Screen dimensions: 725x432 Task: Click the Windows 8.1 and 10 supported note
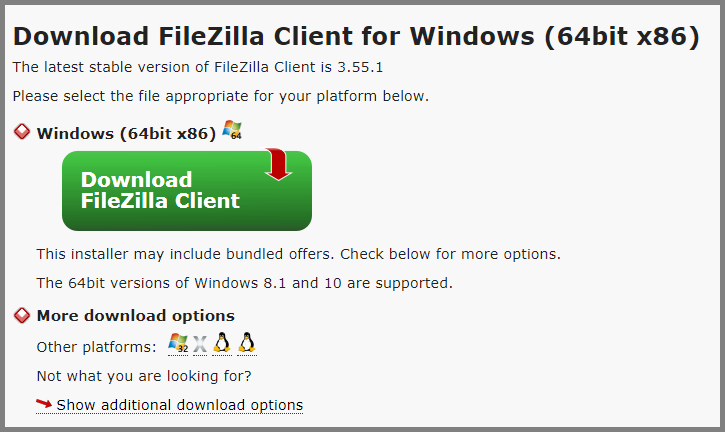click(245, 283)
